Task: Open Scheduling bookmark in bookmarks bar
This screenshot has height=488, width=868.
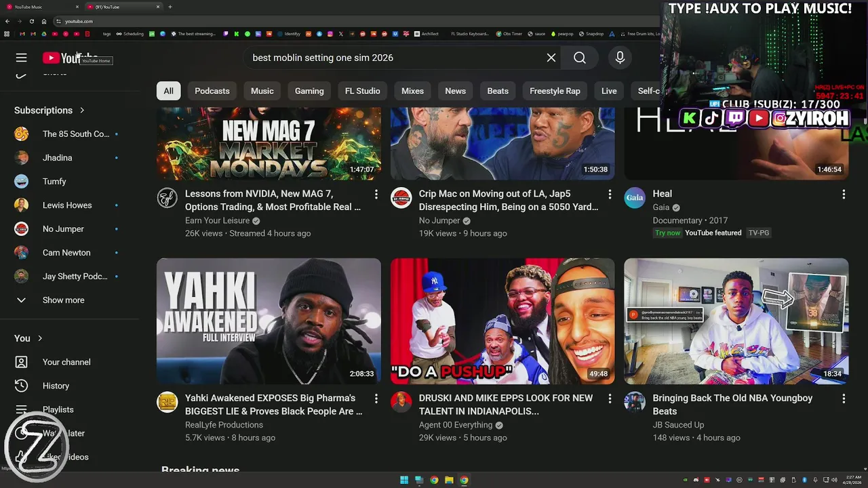Action: click(130, 34)
